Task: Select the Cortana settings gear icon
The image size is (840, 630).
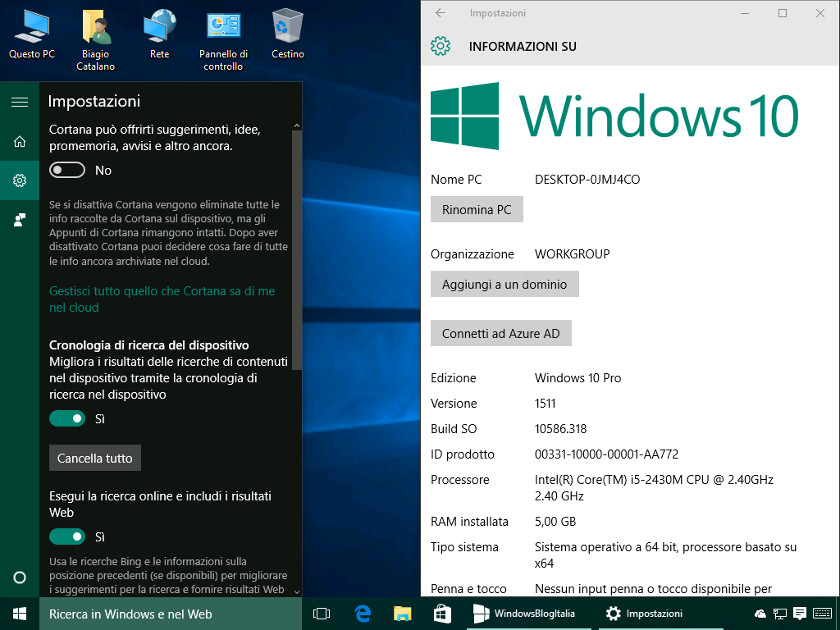Action: [20, 180]
